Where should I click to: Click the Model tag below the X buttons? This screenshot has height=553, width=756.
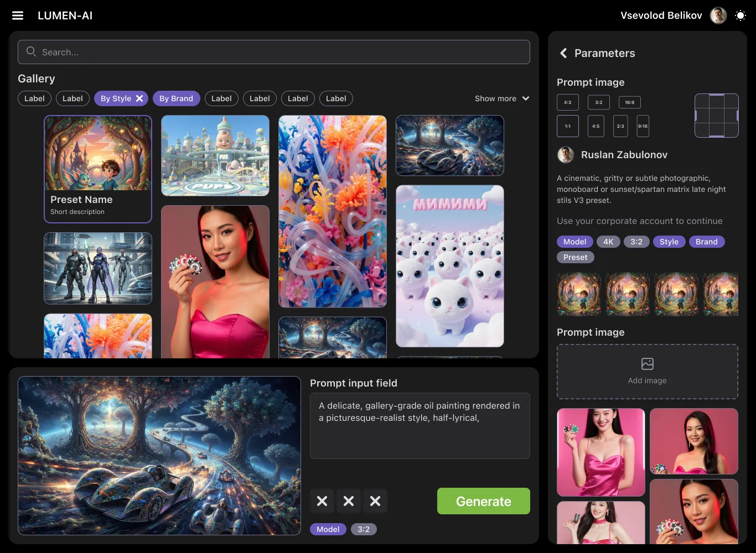pyautogui.click(x=328, y=529)
